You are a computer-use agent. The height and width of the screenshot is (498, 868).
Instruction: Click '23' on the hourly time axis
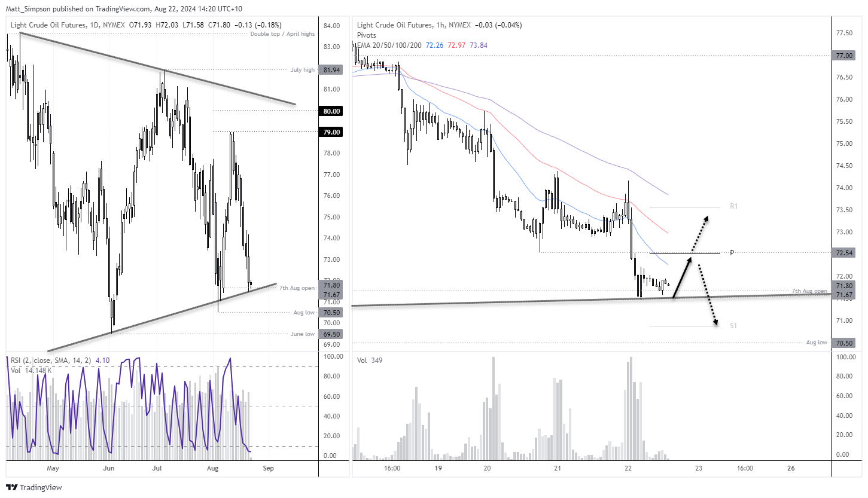point(698,469)
